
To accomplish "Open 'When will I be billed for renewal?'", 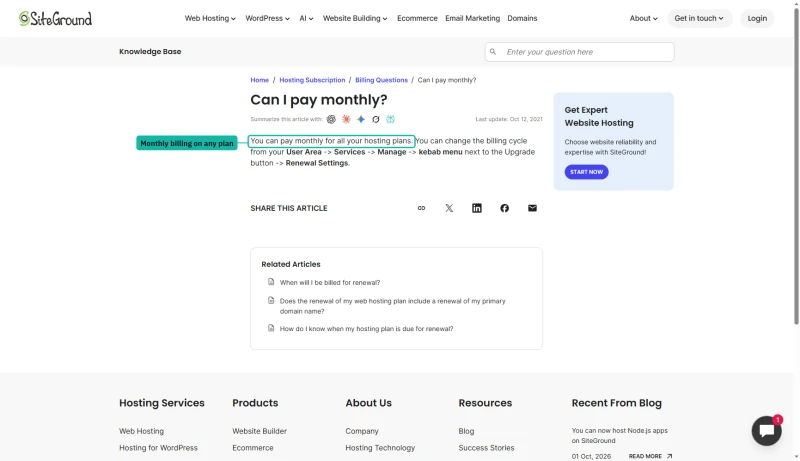I will click(330, 283).
